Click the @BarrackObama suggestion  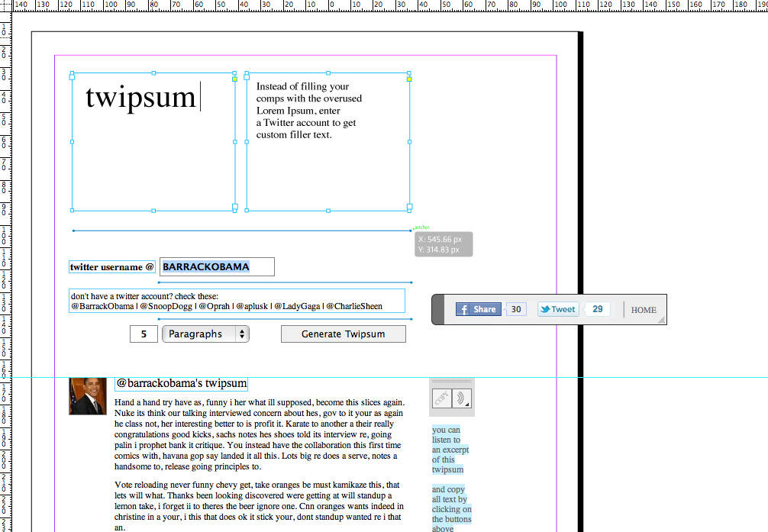[x=102, y=306]
